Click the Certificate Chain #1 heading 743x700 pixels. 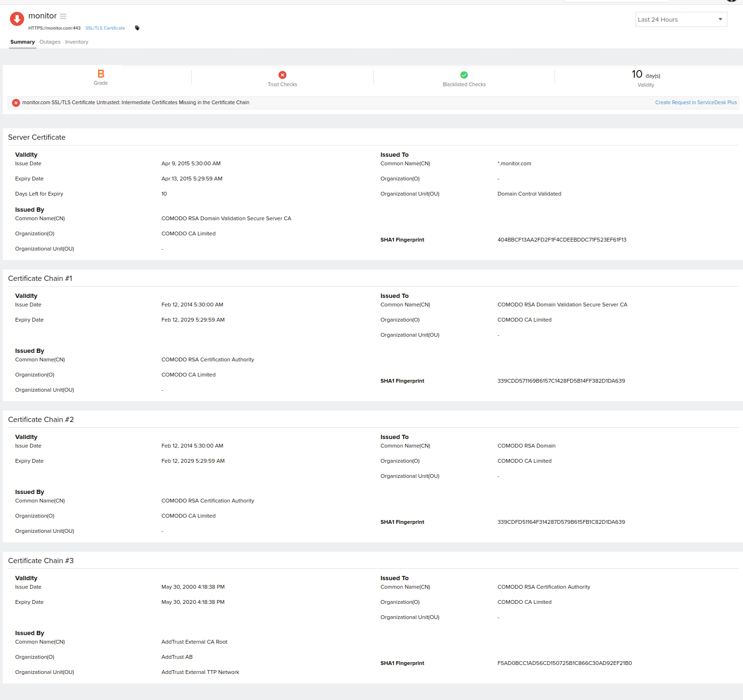tap(40, 278)
